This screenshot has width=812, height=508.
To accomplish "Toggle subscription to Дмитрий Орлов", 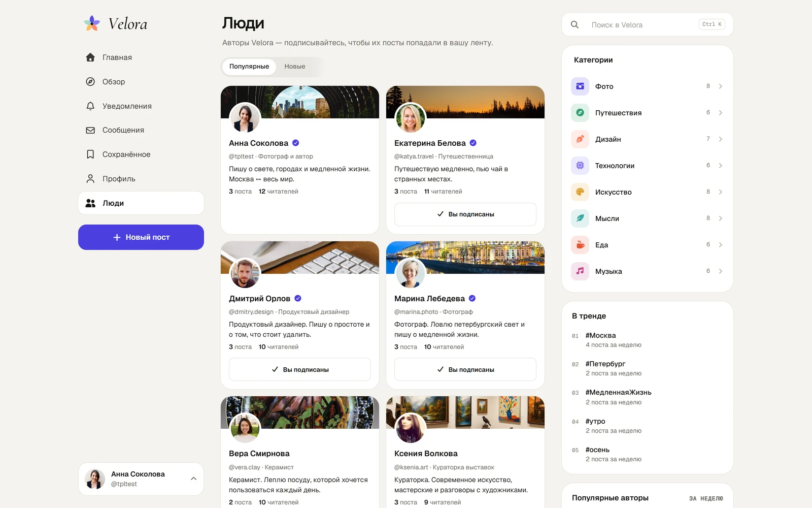I will tap(300, 369).
